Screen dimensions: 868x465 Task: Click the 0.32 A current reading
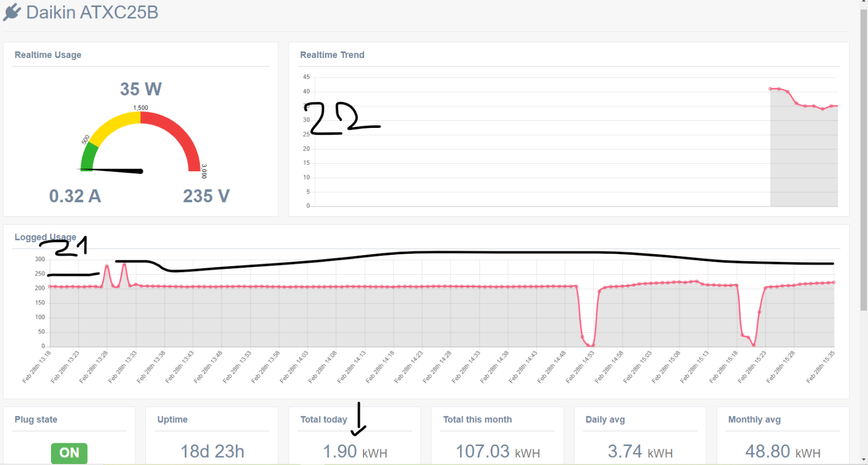point(75,196)
